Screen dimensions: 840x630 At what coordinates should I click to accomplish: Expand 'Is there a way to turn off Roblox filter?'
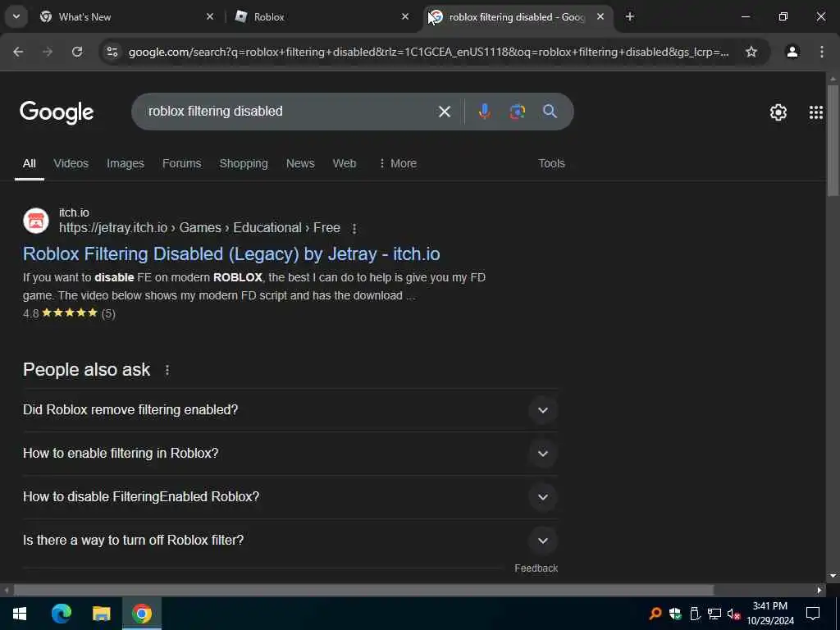coord(290,540)
